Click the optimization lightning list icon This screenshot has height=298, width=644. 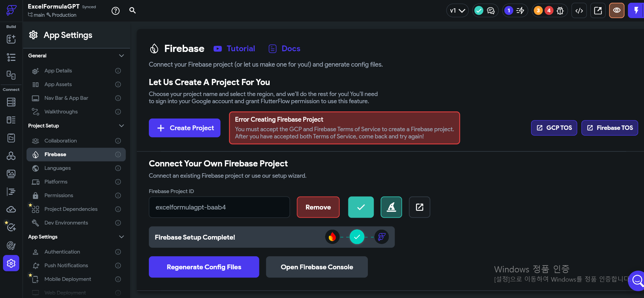520,11
